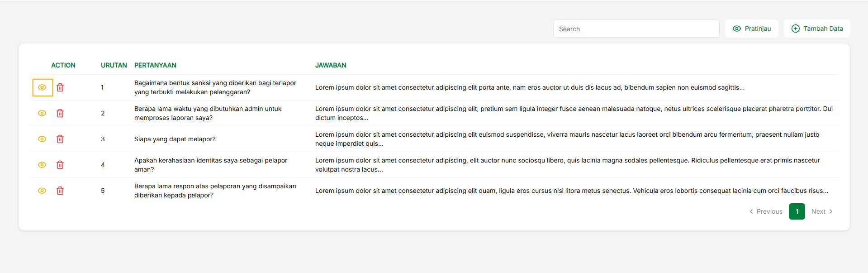The height and width of the screenshot is (273, 868).
Task: View the 'Siapa yang dapat melapor' entry
Action: pos(42,139)
